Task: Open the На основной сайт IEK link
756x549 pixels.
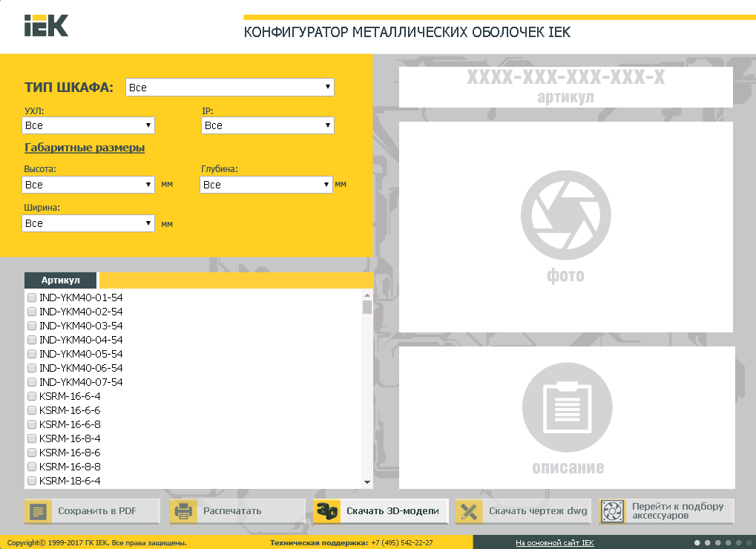Action: pos(554,543)
